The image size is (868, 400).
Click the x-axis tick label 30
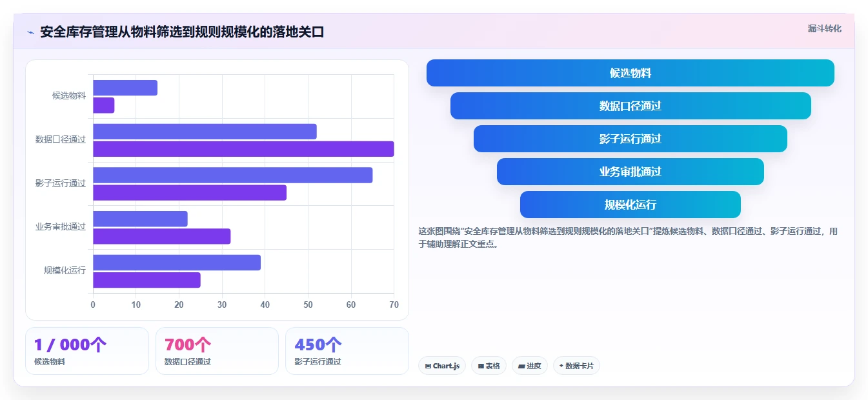(222, 305)
